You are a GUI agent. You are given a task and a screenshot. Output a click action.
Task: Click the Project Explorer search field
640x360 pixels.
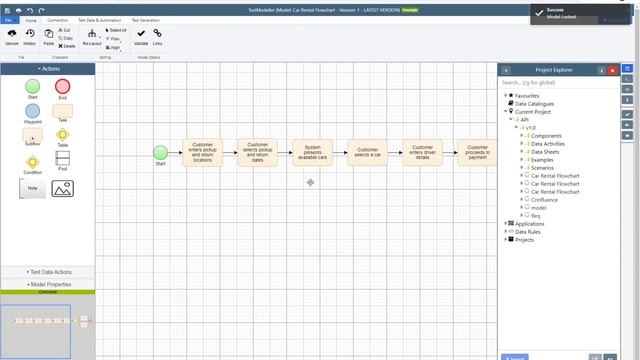click(558, 83)
